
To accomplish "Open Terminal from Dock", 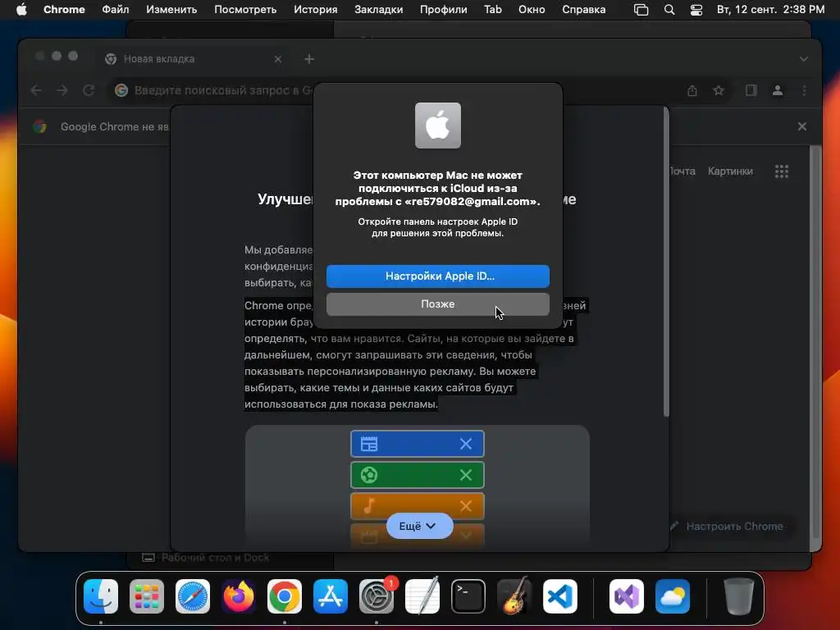I will pyautogui.click(x=468, y=596).
